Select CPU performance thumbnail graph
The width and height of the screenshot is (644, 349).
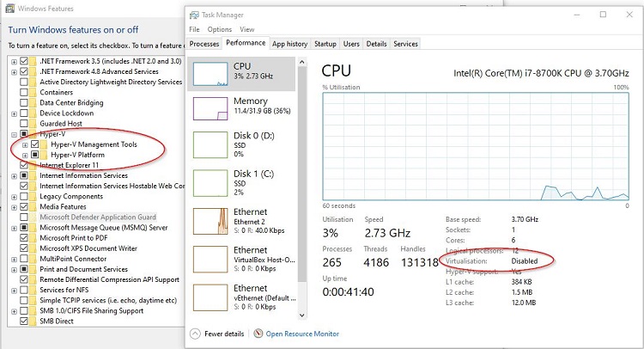210,74
